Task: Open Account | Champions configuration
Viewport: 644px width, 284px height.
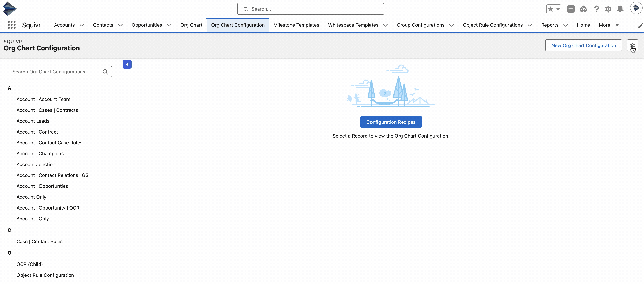Action: tap(40, 154)
